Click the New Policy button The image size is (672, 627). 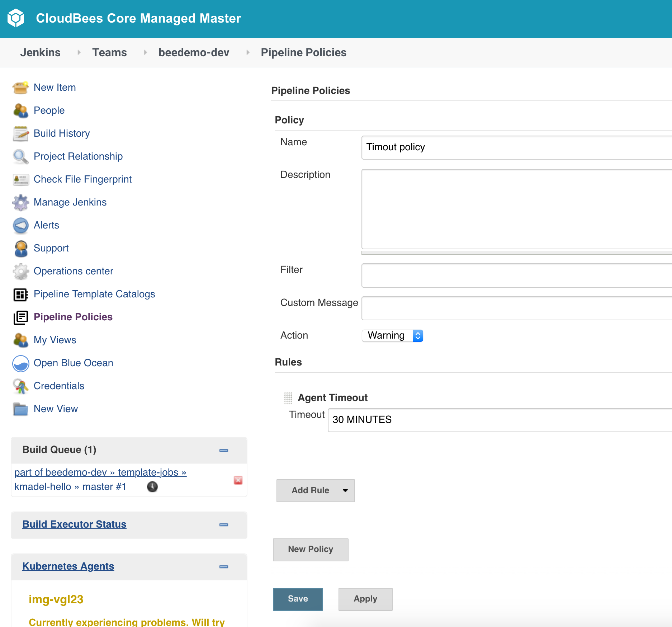point(311,550)
